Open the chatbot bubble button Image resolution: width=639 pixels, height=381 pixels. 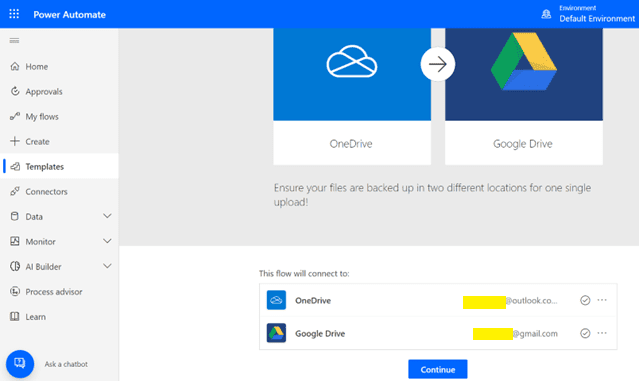click(20, 363)
